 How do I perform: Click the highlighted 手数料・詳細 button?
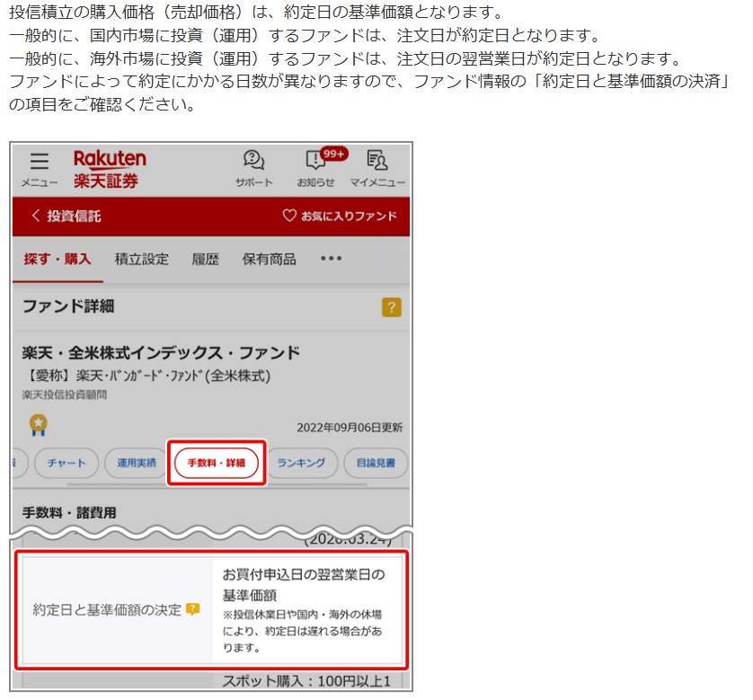(x=217, y=463)
